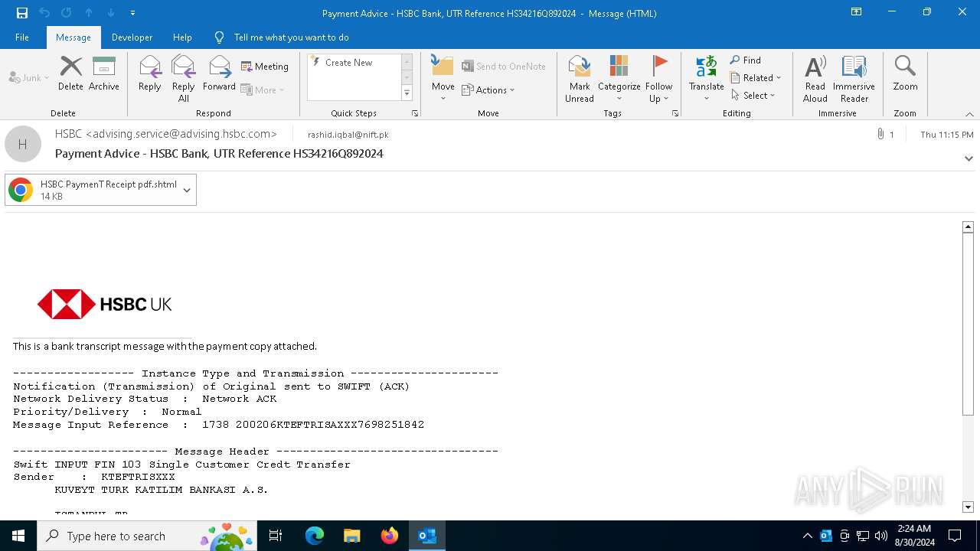Image resolution: width=980 pixels, height=551 pixels.
Task: Open the Translate menu
Action: pos(706,78)
